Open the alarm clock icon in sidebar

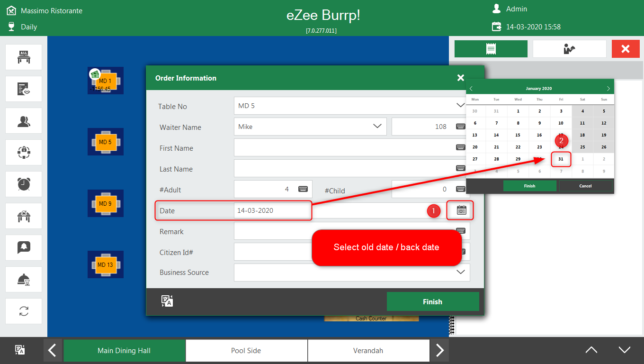pos(24,184)
